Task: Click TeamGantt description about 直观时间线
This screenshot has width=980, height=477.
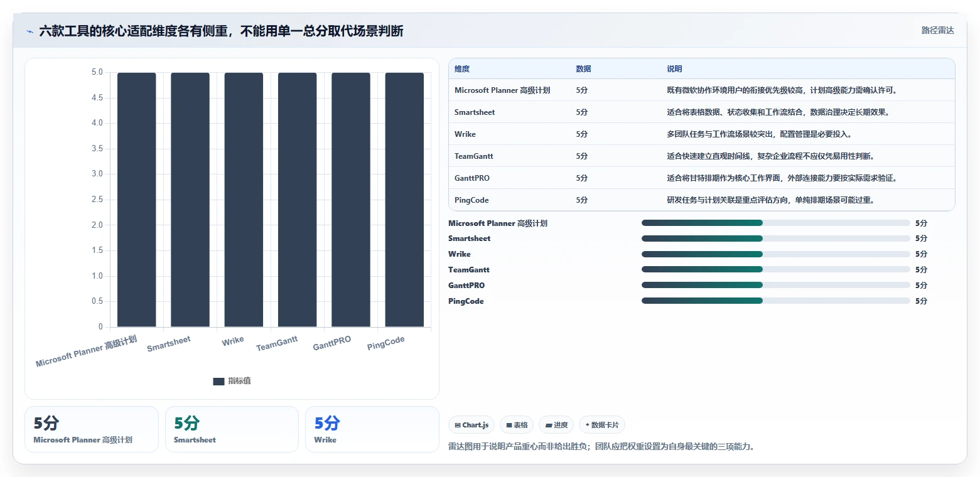Action: 770,156
